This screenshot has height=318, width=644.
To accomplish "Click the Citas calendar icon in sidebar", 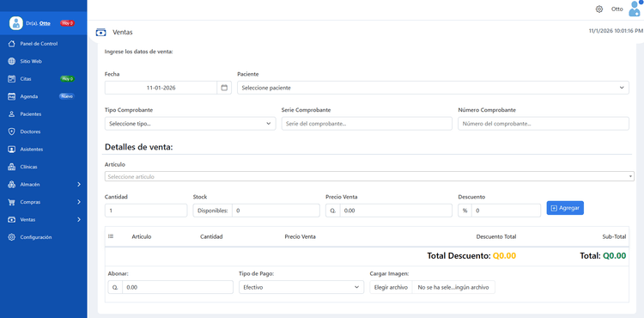I will [x=11, y=79].
